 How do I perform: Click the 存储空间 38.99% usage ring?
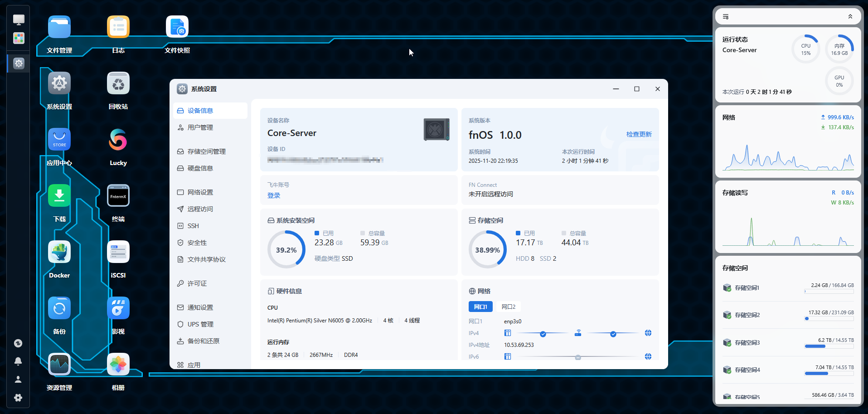tap(488, 249)
